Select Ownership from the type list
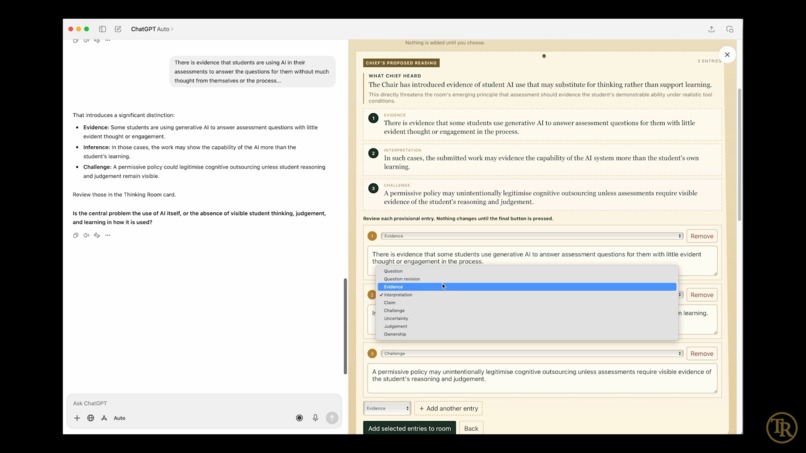806x453 pixels. tap(527, 334)
